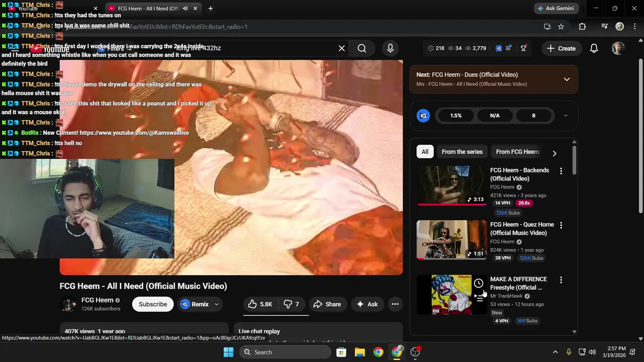This screenshot has height=362, width=644.
Task: Select the From the series chip
Action: click(x=462, y=152)
